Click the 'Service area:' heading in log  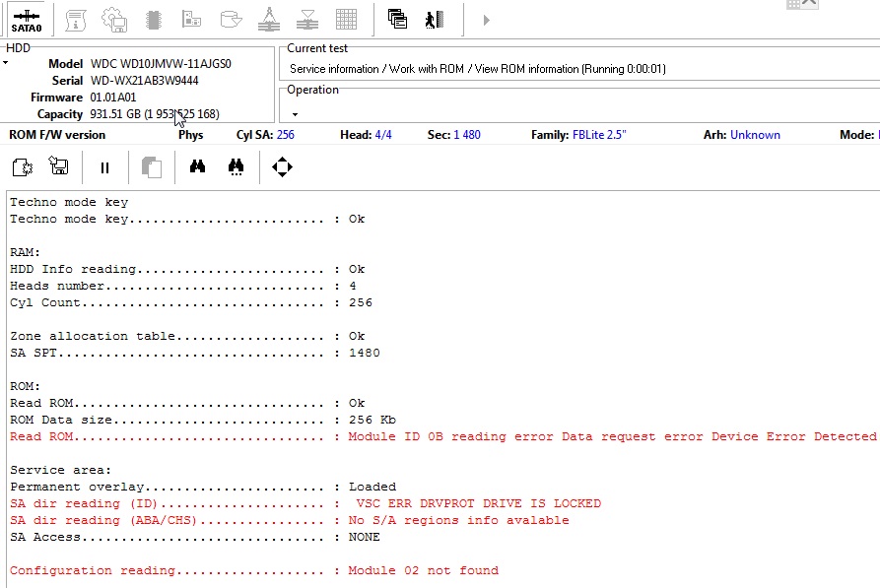[61, 470]
